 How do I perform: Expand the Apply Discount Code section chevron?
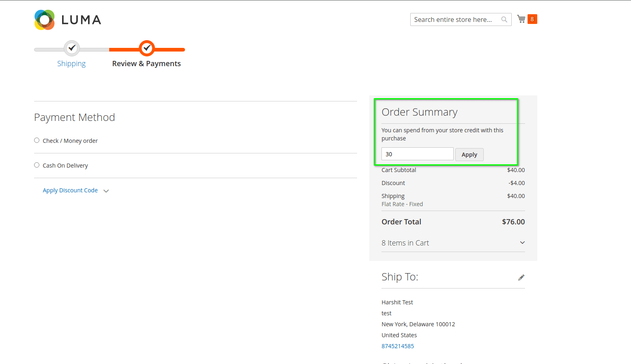(106, 191)
